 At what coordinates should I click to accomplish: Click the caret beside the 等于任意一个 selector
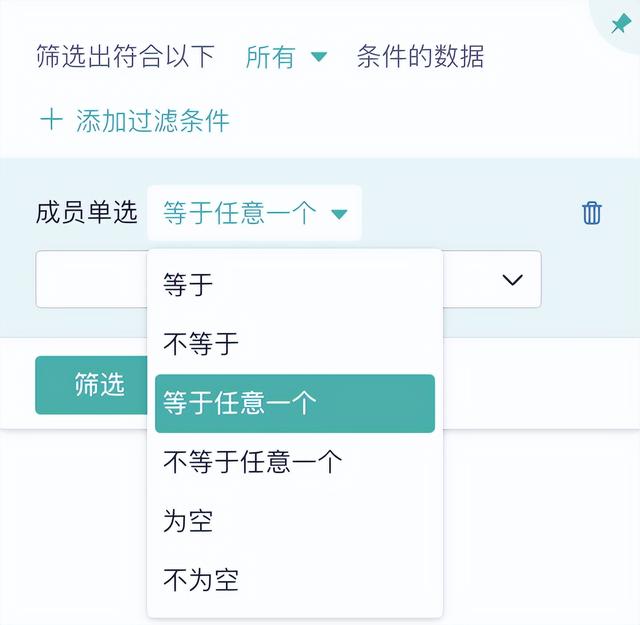pos(339,213)
